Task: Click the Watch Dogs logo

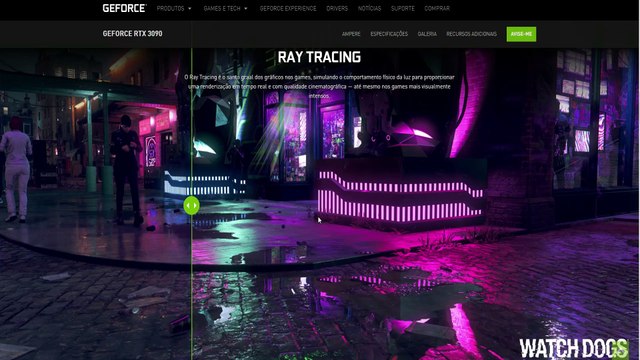Action: tap(574, 348)
